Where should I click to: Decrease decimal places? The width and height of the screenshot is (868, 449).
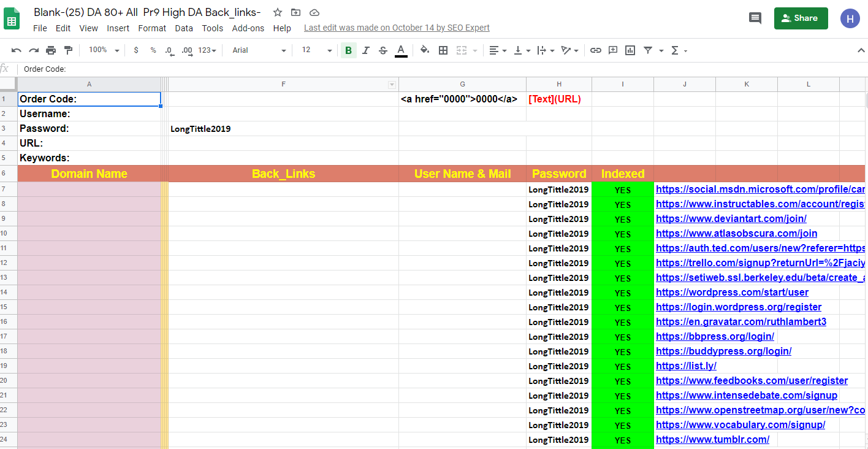169,50
